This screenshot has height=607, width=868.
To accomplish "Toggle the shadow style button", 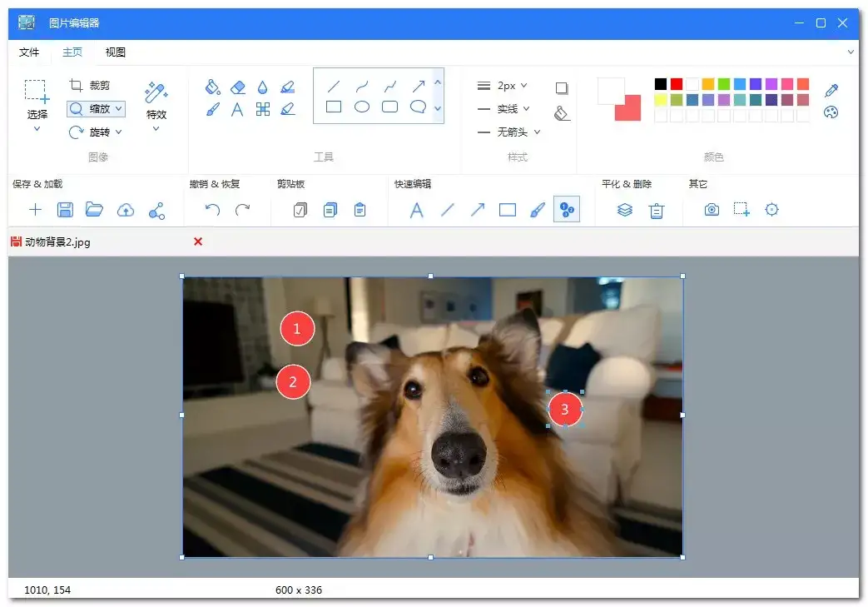I will pyautogui.click(x=562, y=88).
